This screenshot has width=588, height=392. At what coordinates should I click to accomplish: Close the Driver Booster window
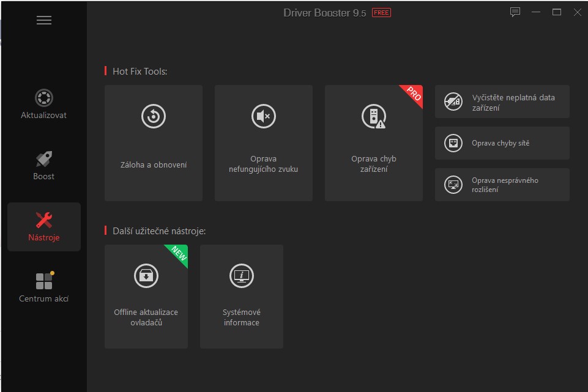tap(578, 12)
